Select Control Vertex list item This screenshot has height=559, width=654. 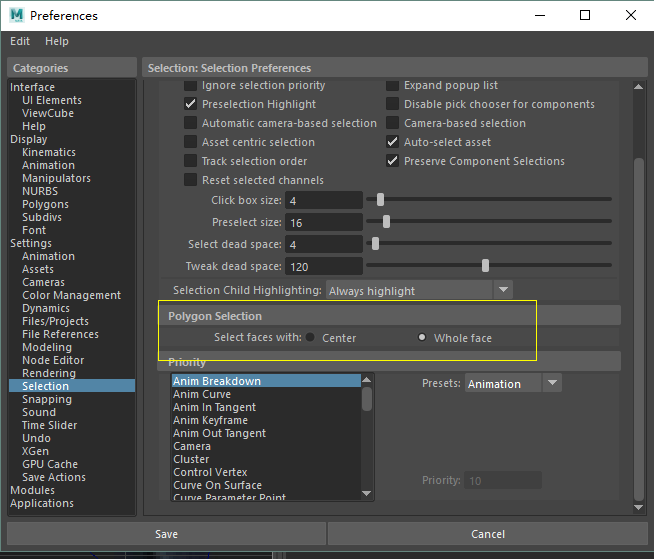(266, 472)
